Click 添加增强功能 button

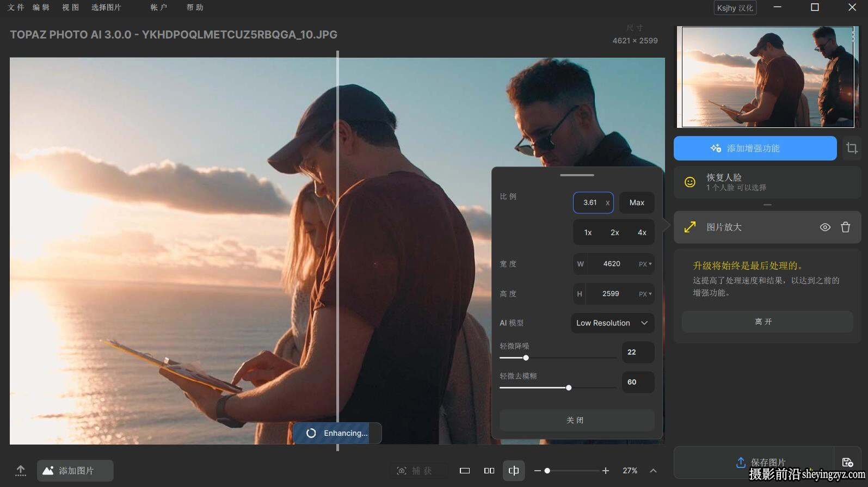point(755,148)
